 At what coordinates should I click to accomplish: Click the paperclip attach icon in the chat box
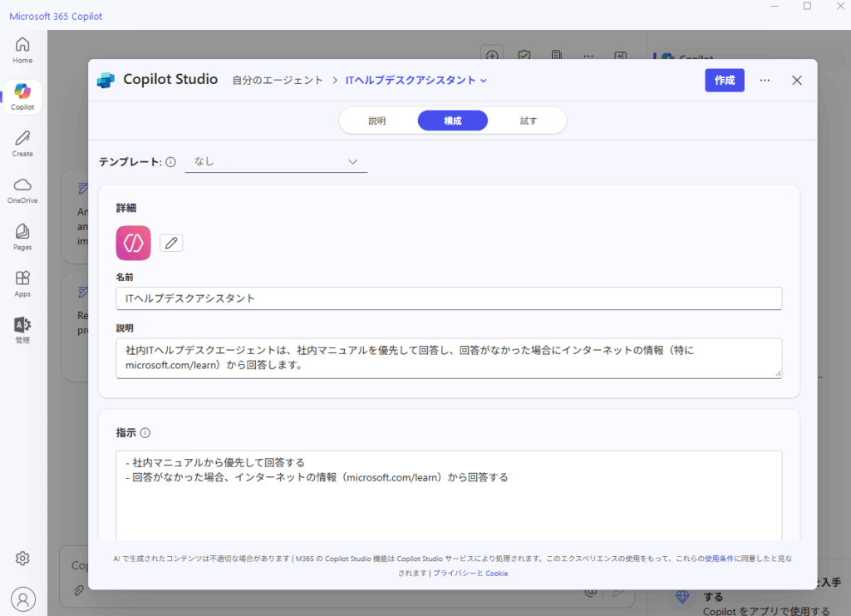79,590
